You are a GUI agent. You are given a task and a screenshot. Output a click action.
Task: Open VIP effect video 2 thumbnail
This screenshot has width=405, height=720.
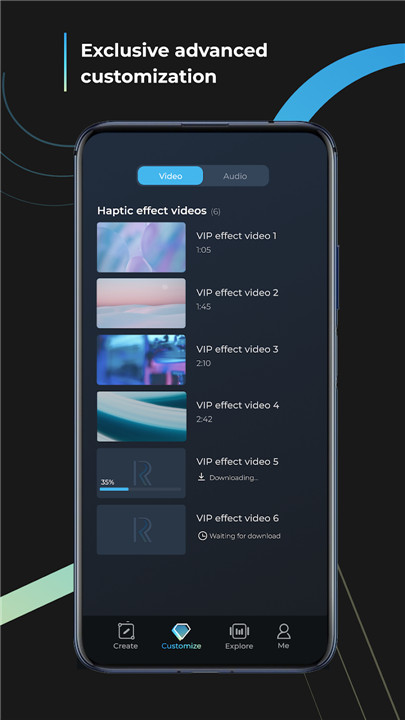click(141, 303)
